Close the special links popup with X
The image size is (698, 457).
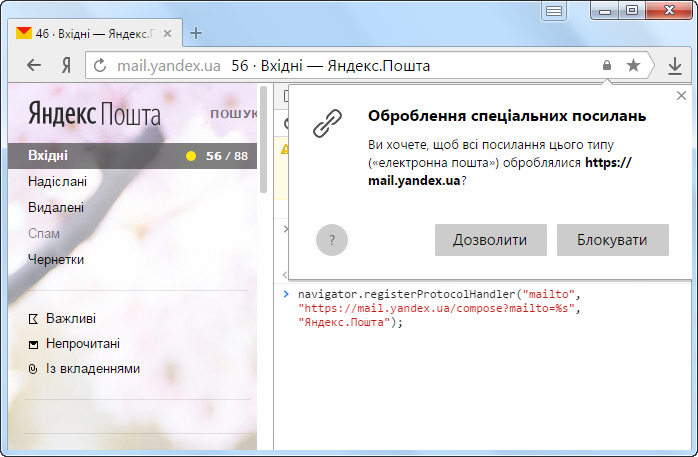coord(681,96)
